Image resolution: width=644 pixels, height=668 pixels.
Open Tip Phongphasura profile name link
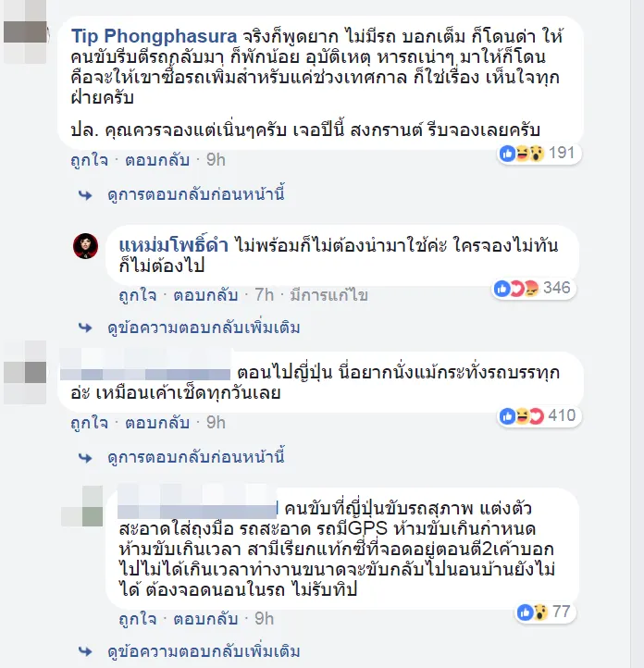[x=154, y=36]
